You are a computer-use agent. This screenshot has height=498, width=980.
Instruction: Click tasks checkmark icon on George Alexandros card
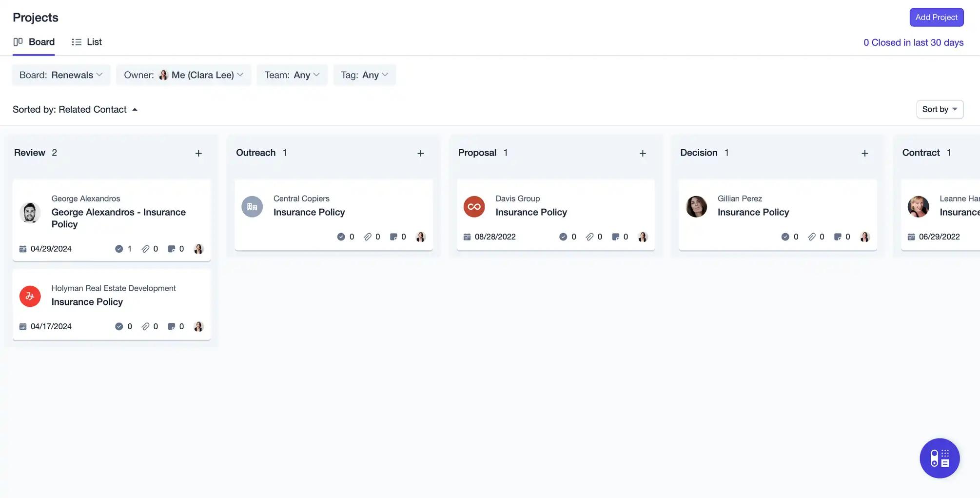[x=119, y=249]
